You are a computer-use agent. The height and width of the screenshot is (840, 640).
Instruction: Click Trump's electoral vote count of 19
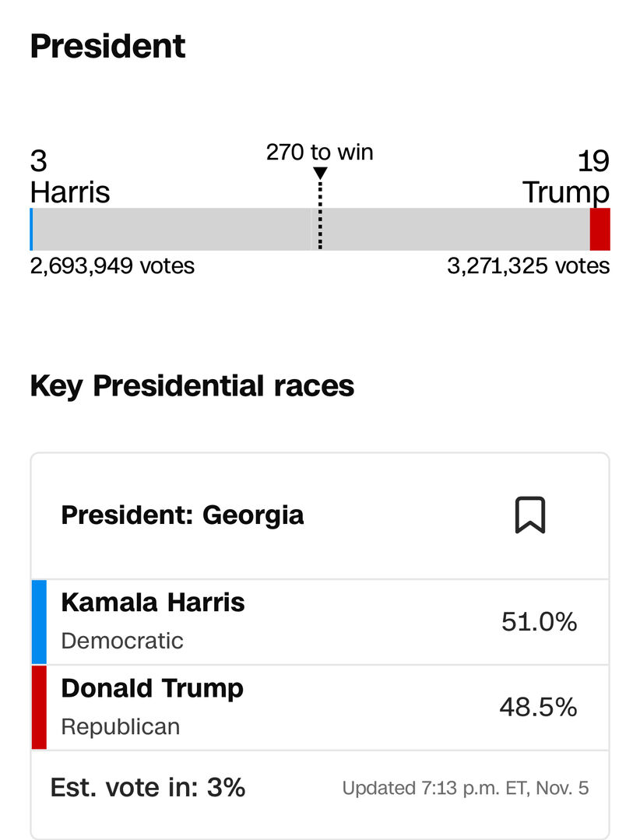pyautogui.click(x=593, y=162)
